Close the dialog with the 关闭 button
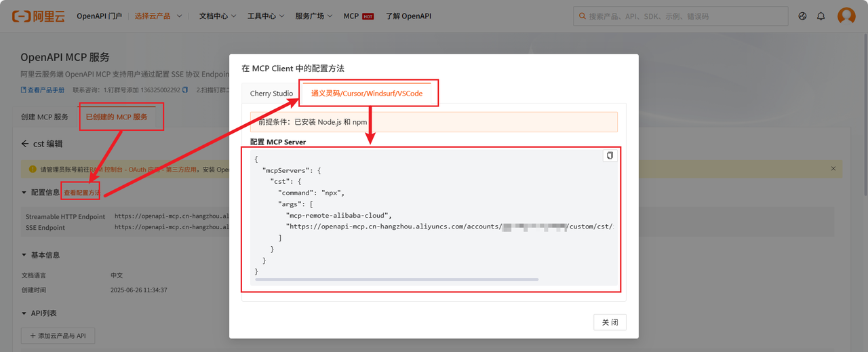Image resolution: width=868 pixels, height=352 pixels. 610,322
